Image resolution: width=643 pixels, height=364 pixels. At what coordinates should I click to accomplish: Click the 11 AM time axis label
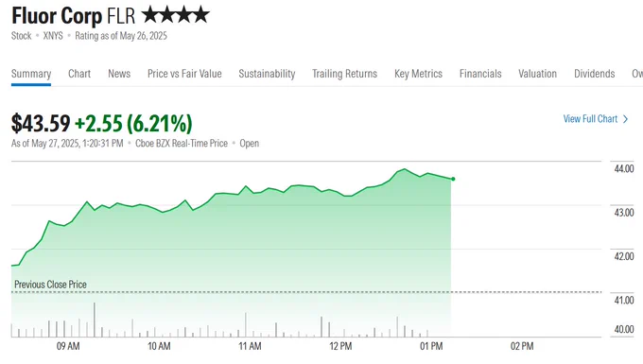point(250,346)
